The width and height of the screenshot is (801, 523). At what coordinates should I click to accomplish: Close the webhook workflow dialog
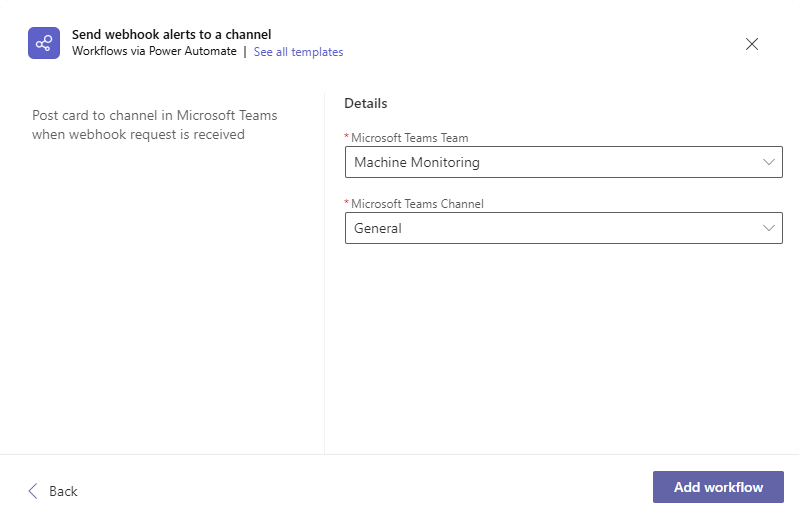[752, 44]
